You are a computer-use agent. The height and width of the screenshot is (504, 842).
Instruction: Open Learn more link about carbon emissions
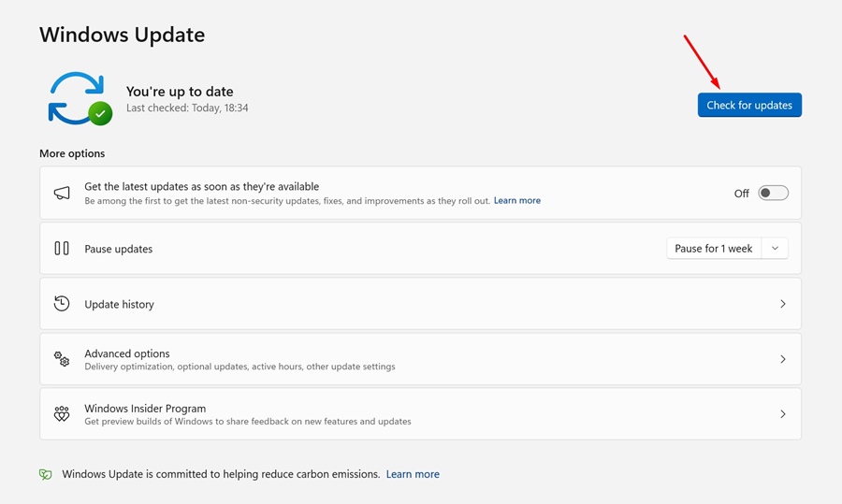(x=413, y=474)
